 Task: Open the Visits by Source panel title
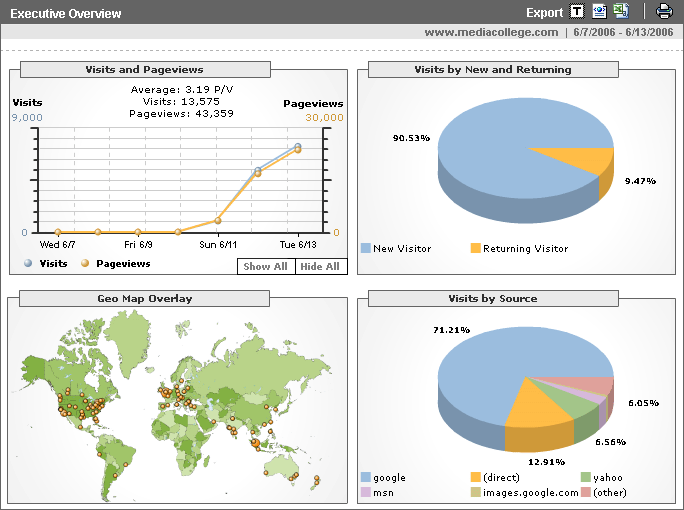pos(493,298)
